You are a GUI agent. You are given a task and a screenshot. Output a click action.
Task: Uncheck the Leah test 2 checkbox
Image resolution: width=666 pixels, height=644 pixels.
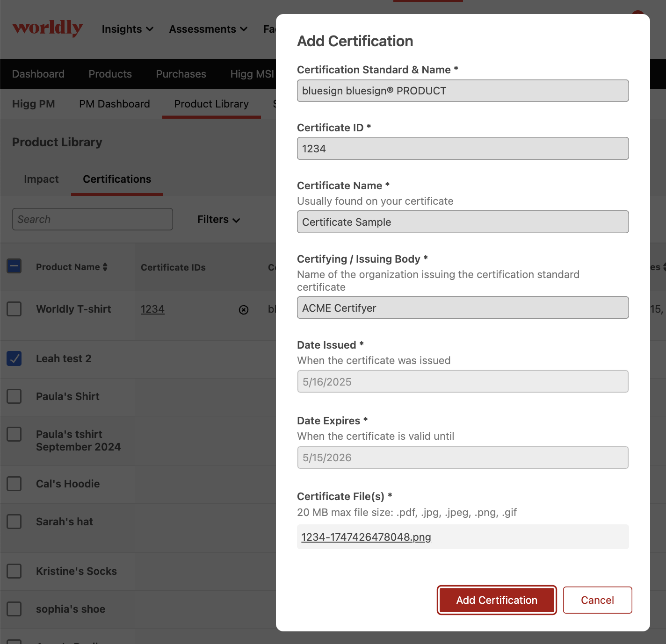tap(14, 358)
